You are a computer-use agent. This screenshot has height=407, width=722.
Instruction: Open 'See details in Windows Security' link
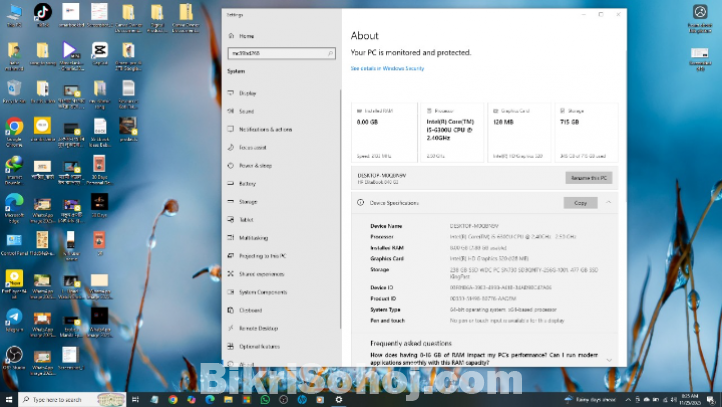pos(387,69)
